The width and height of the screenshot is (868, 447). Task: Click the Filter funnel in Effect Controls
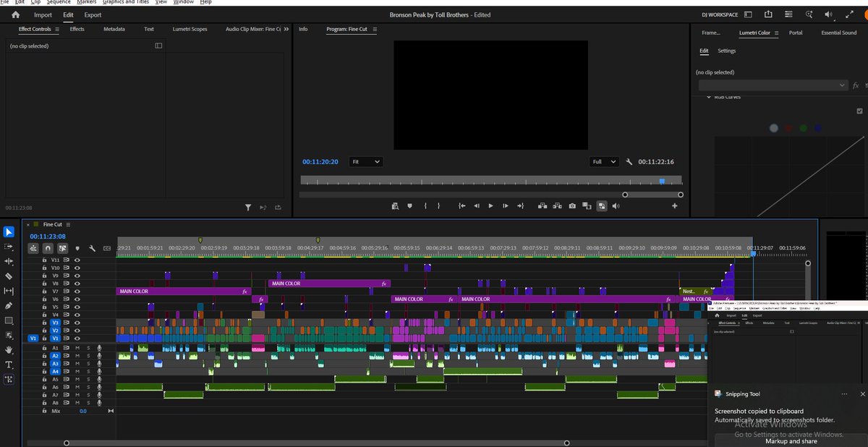[x=248, y=208]
